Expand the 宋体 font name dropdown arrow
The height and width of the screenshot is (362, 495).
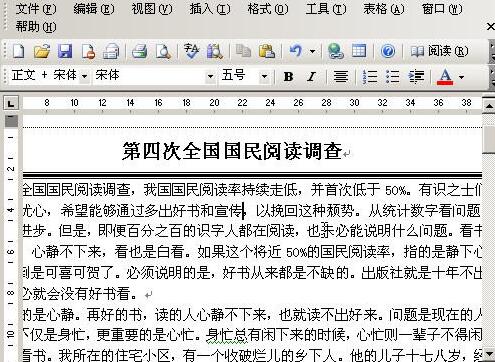210,77
